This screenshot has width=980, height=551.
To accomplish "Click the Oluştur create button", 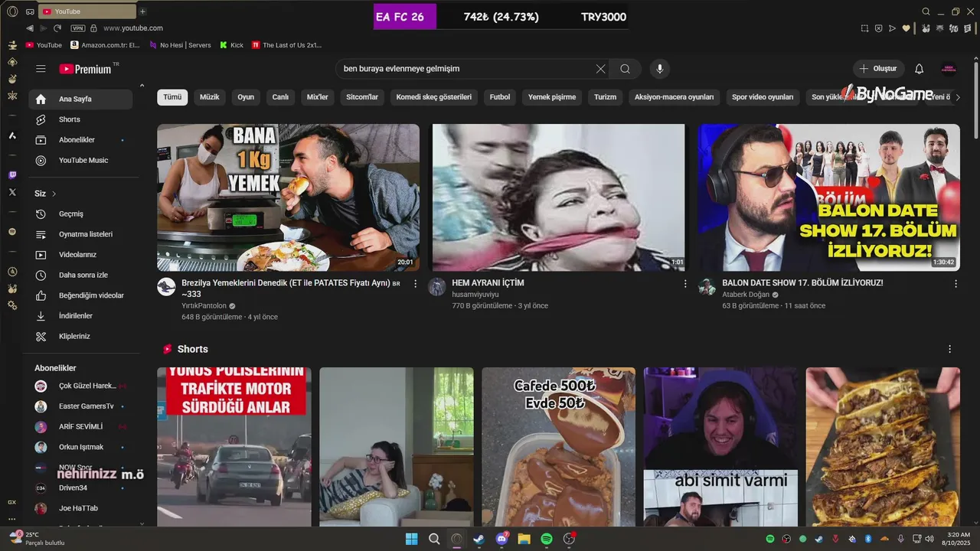I will 878,69.
